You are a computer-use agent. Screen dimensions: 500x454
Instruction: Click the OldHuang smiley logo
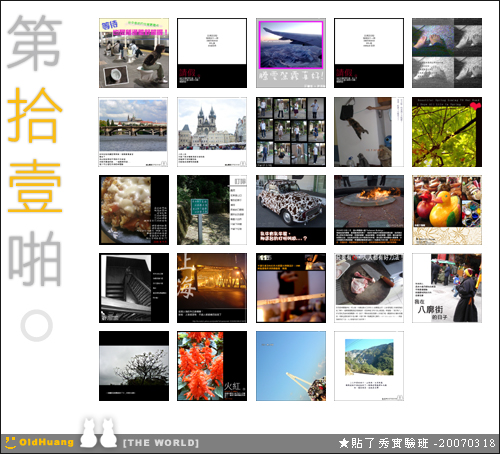tap(10, 443)
